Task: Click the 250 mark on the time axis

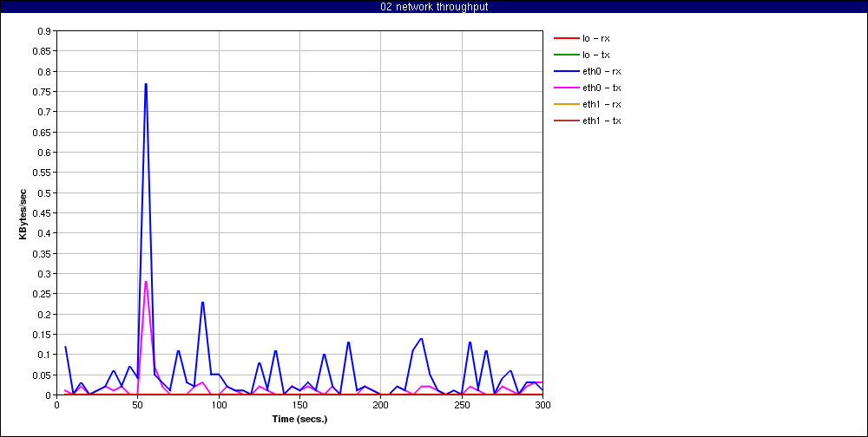Action: click(x=462, y=404)
